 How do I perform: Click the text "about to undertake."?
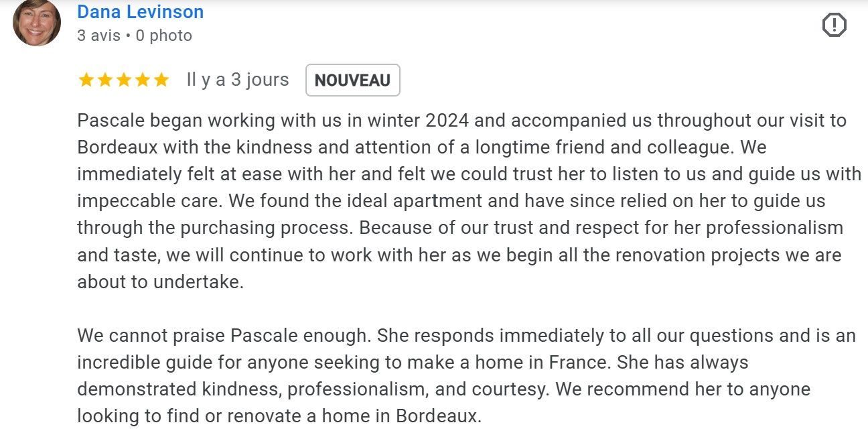160,281
